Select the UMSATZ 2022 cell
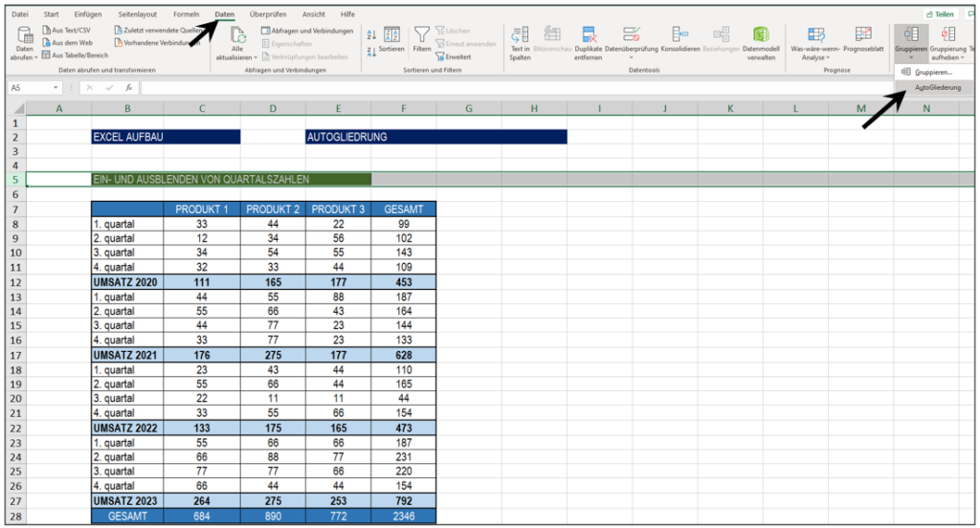 pos(127,428)
